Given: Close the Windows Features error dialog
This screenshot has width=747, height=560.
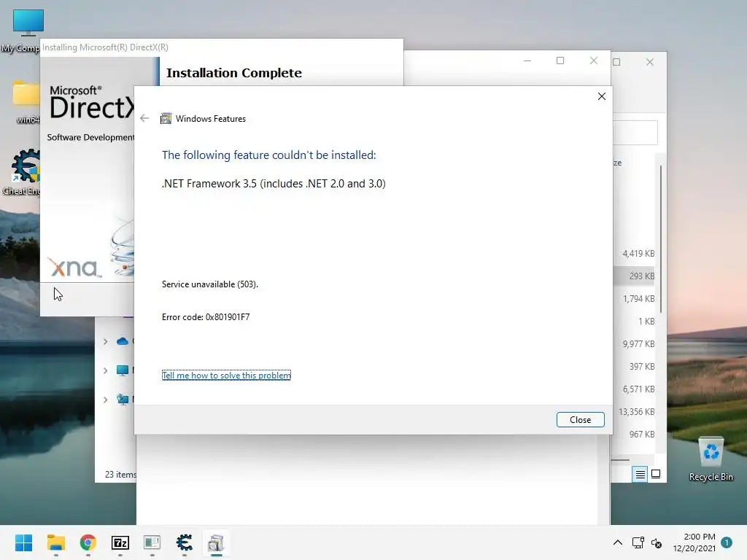Looking at the screenshot, I should (x=580, y=419).
